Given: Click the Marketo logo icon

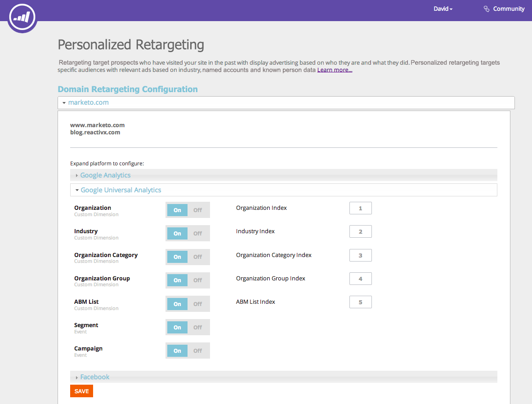Looking at the screenshot, I should pyautogui.click(x=22, y=17).
